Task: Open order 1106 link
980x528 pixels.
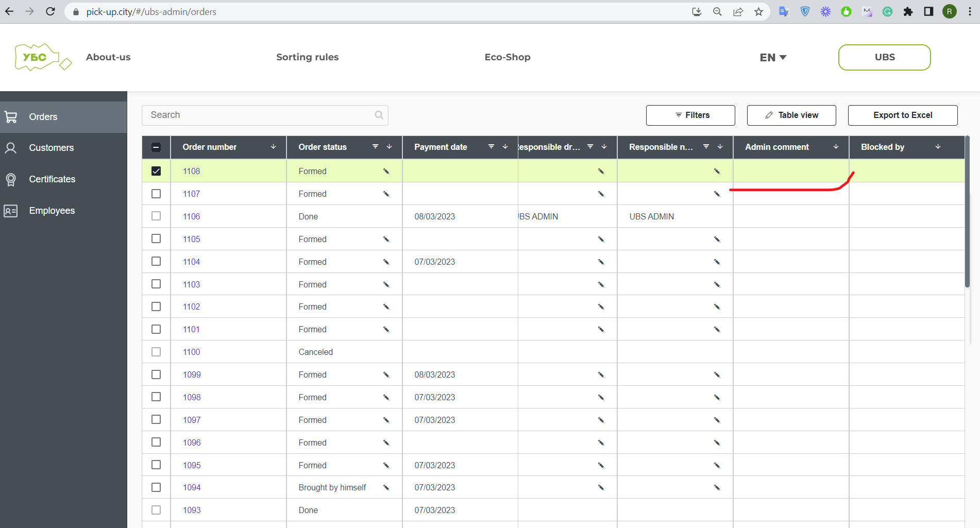Action: (192, 216)
